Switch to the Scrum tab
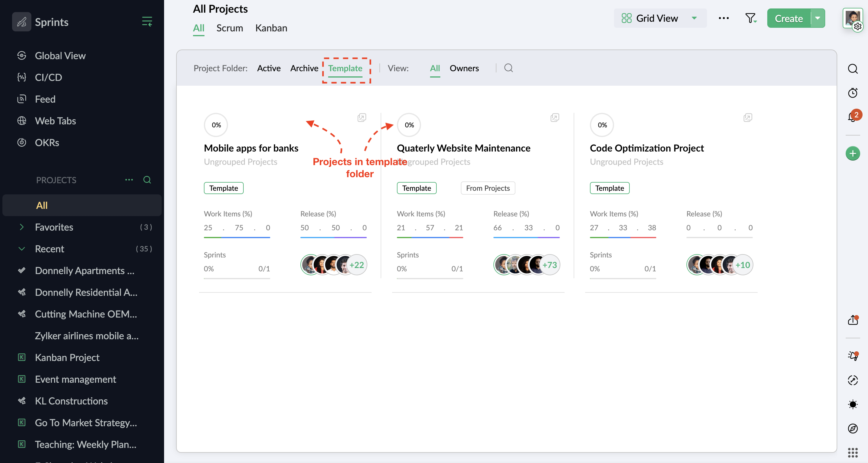The width and height of the screenshot is (868, 463). tap(230, 28)
